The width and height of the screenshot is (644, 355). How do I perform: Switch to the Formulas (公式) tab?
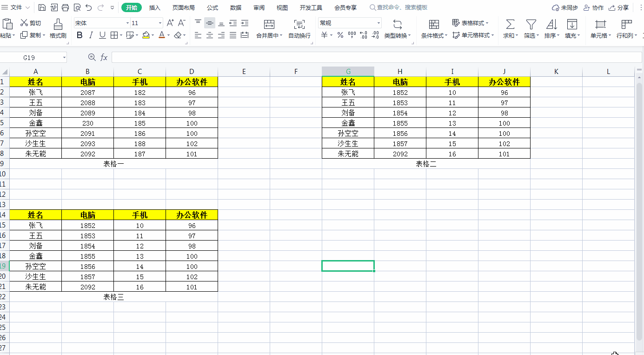(212, 7)
